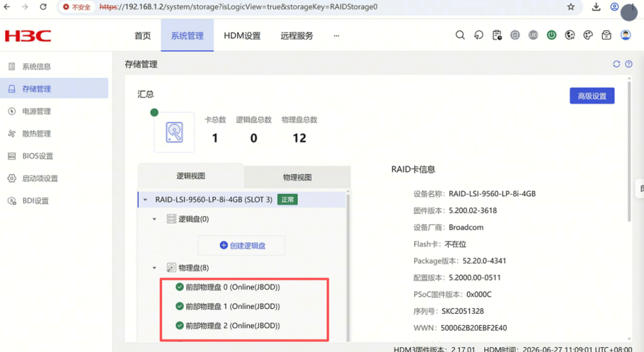
Task: Open the blue help question-mark icon
Action: pos(629,64)
